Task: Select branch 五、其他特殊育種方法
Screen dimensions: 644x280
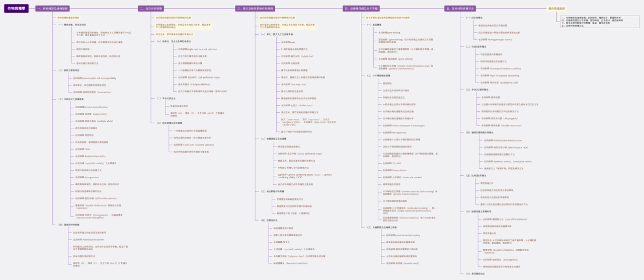Action: click(460, 9)
